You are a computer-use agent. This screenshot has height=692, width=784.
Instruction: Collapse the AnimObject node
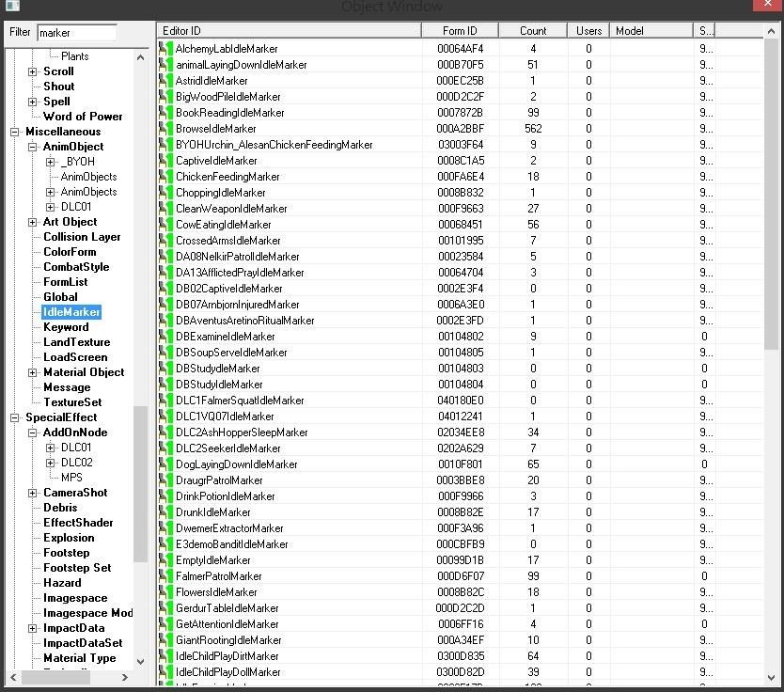(x=33, y=147)
